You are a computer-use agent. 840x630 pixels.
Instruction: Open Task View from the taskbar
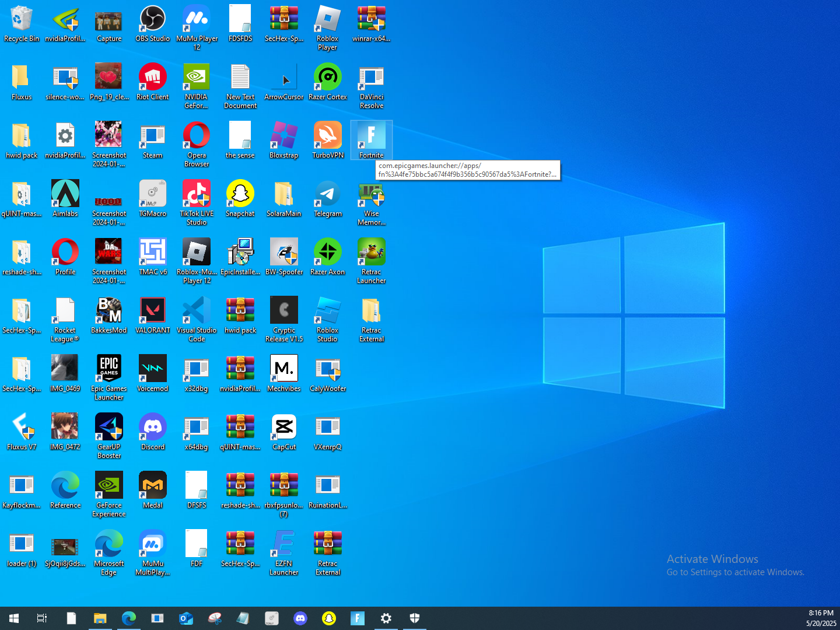[x=42, y=618]
